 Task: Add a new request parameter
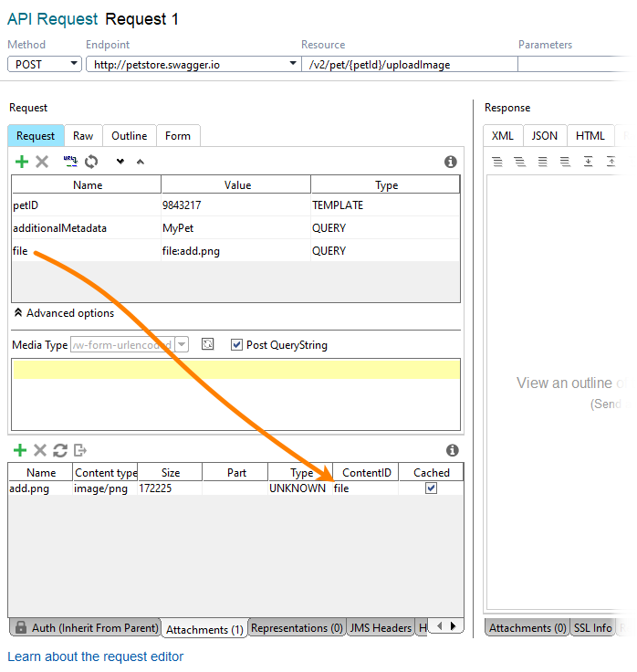pos(21,162)
